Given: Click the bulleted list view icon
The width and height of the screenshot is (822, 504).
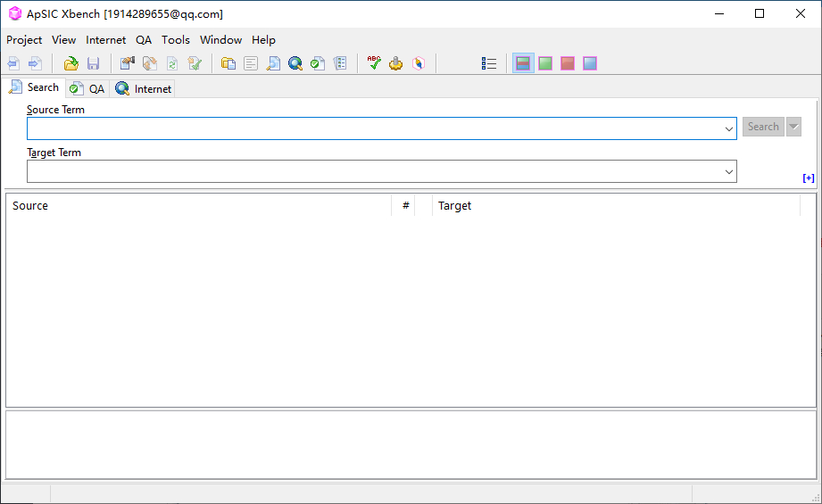Looking at the screenshot, I should point(488,63).
